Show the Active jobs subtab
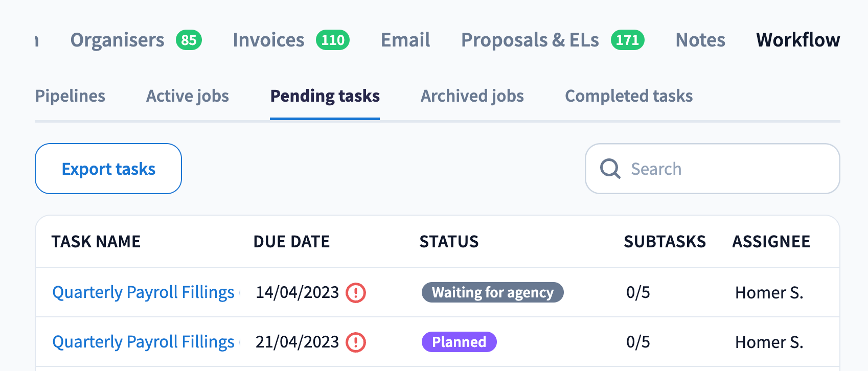Screen dimensions: 868x371 [x=188, y=96]
